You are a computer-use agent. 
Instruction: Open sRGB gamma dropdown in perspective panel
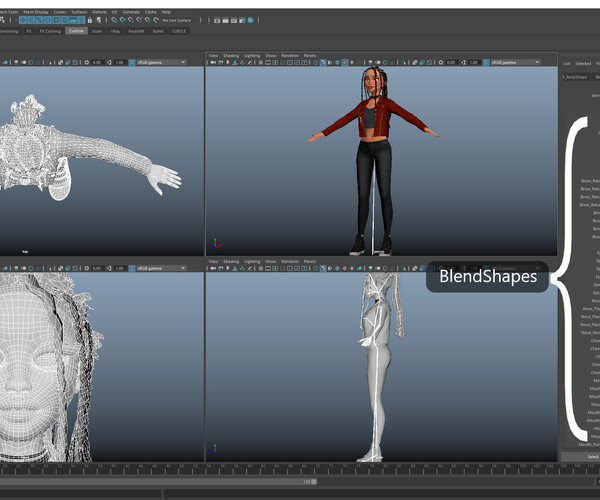pos(516,62)
